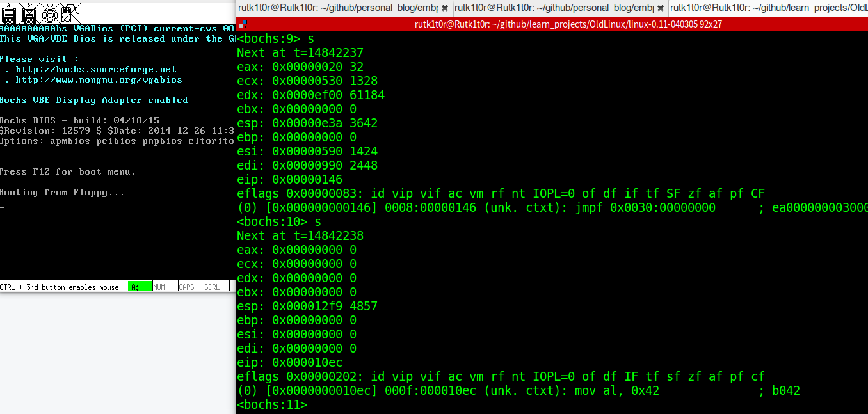The height and width of the screenshot is (414, 868).
Task: Click the 'esi: 0x00000590 1424' register line
Action: click(x=307, y=152)
